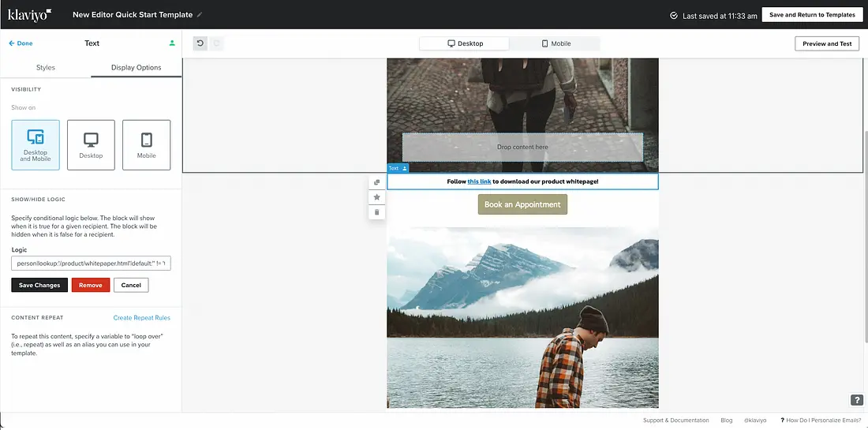Switch preview to Mobile view
This screenshot has width=868, height=430.
[556, 43]
